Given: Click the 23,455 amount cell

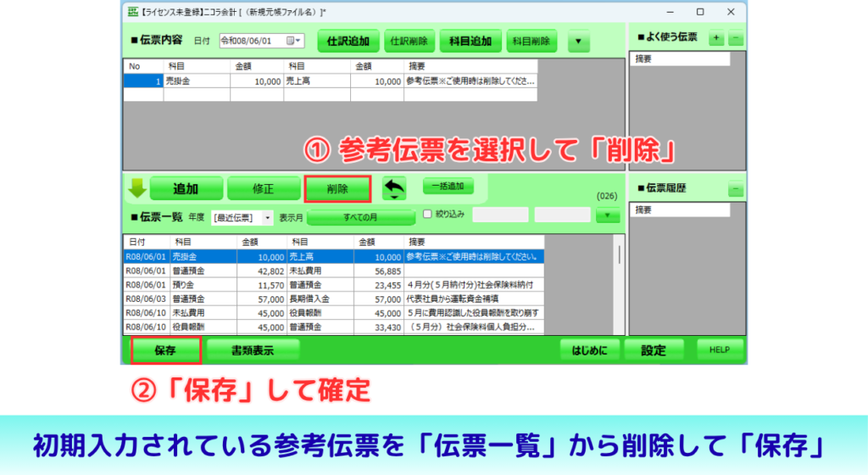Looking at the screenshot, I should pos(379,284).
